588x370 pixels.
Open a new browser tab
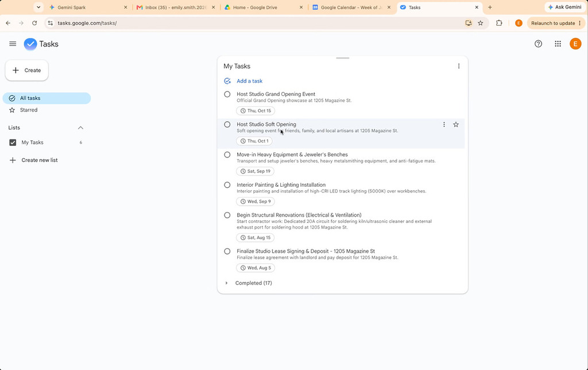[490, 7]
